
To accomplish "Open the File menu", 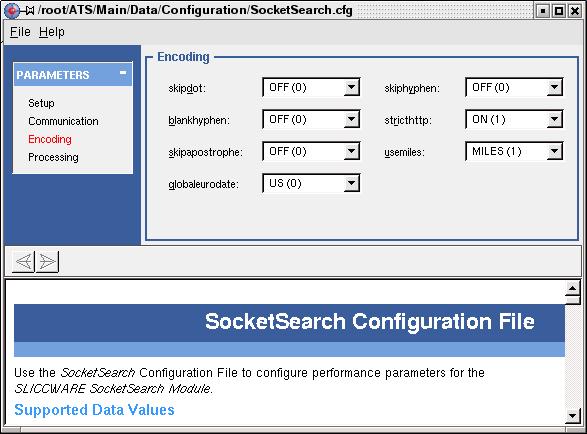I will coord(20,32).
